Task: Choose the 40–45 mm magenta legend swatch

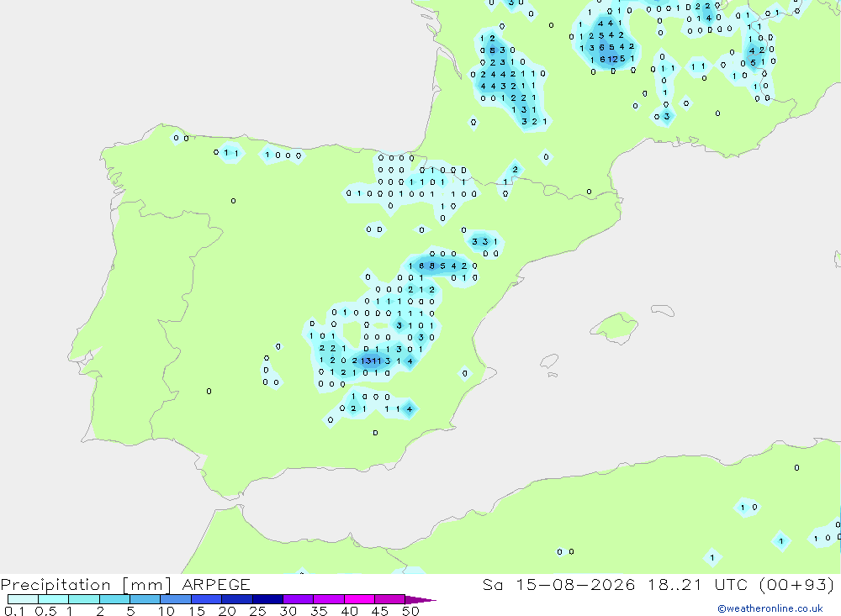Action: tap(359, 599)
